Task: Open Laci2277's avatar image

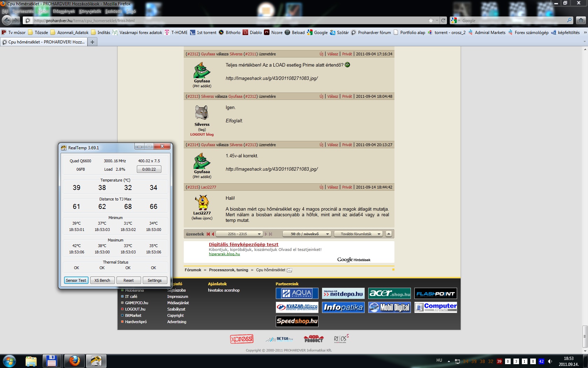Action: point(202,202)
